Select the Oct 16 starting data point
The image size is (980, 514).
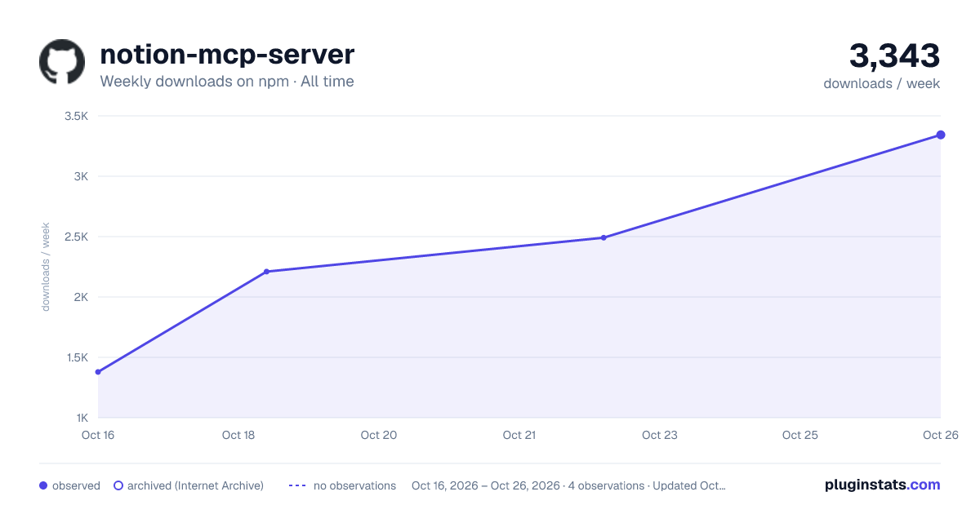click(x=98, y=372)
